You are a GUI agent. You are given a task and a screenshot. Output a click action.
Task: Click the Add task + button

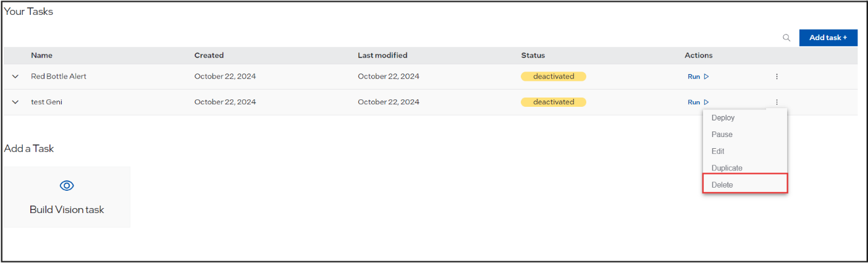click(x=828, y=38)
